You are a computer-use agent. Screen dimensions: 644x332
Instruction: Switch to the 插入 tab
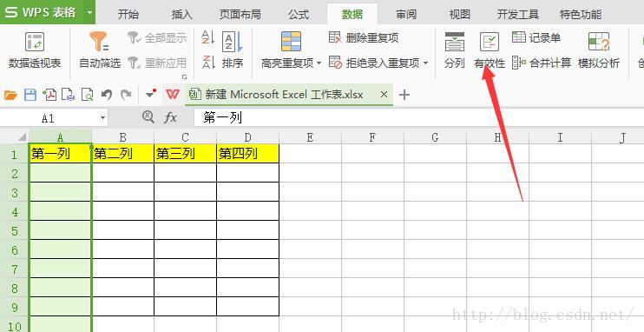(x=181, y=15)
